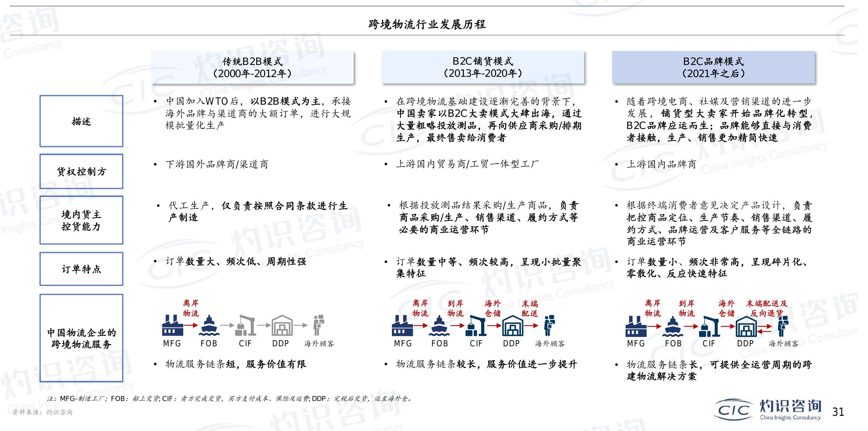Viewport: 868px width, 431px height.
Task: Click the red double-headed return arrow in B2C品牌模式
Action: pos(764,329)
